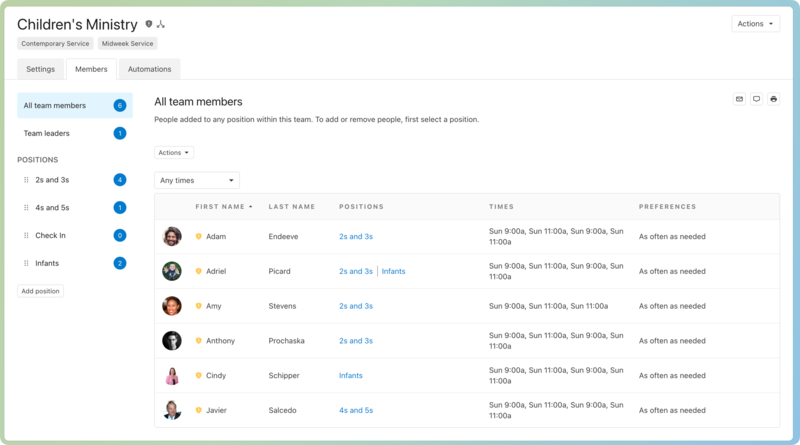Image resolution: width=800 pixels, height=445 pixels.
Task: Expand the Actions menu above the table
Action: (174, 153)
